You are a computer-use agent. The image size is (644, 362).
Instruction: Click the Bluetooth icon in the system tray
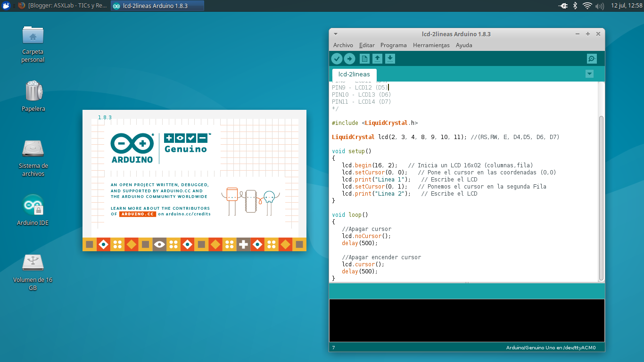coord(576,6)
